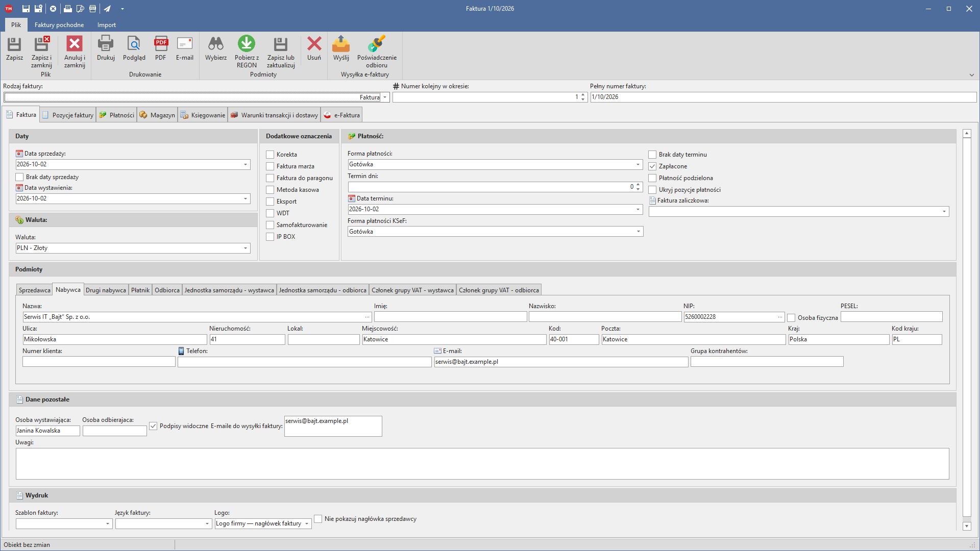Image resolution: width=980 pixels, height=551 pixels.
Task: Click the Uwagi text area
Action: pyautogui.click(x=482, y=464)
